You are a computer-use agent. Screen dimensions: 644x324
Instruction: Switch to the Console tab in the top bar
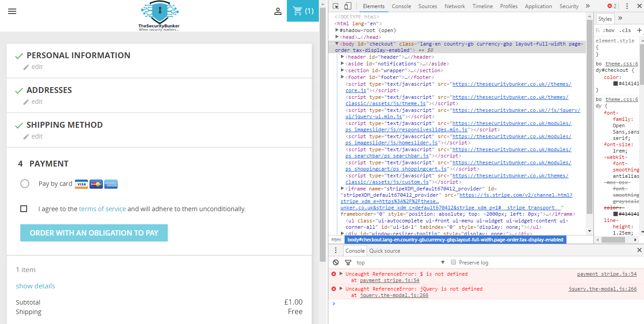point(401,6)
